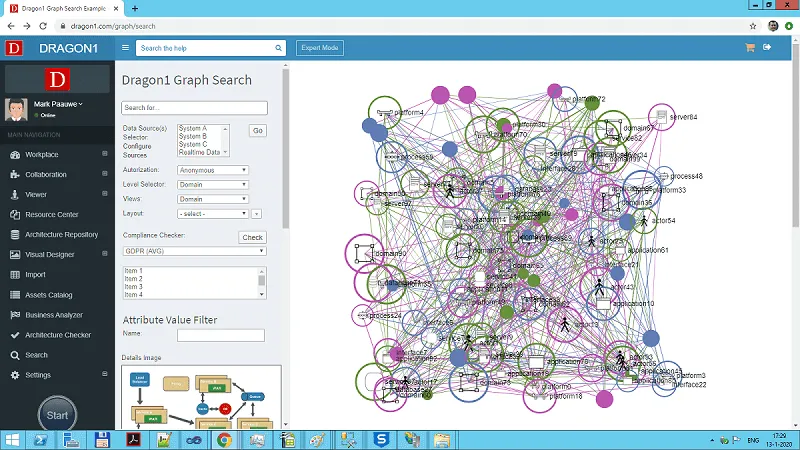The image size is (800, 450).
Task: Open the Autorization Anonymous dropdown
Action: coord(213,170)
